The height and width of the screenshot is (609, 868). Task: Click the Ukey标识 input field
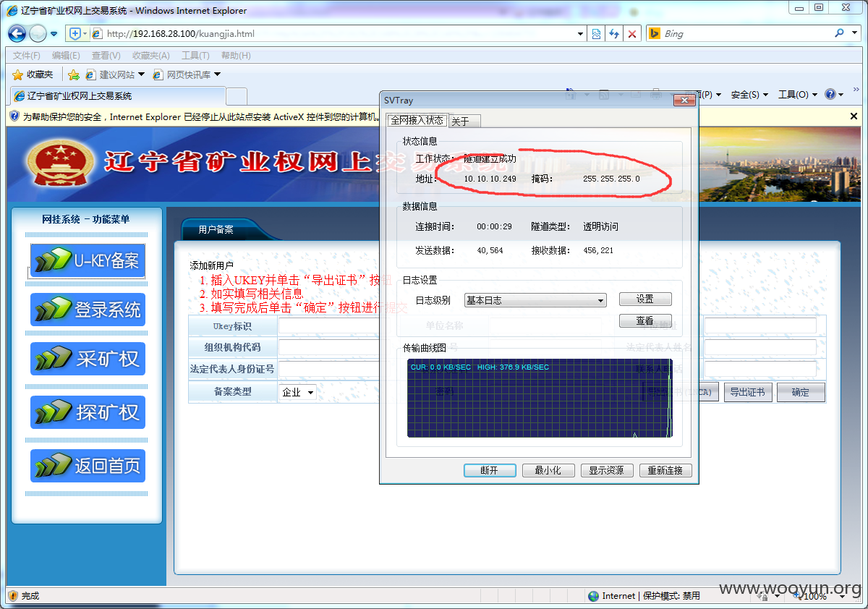(x=329, y=326)
